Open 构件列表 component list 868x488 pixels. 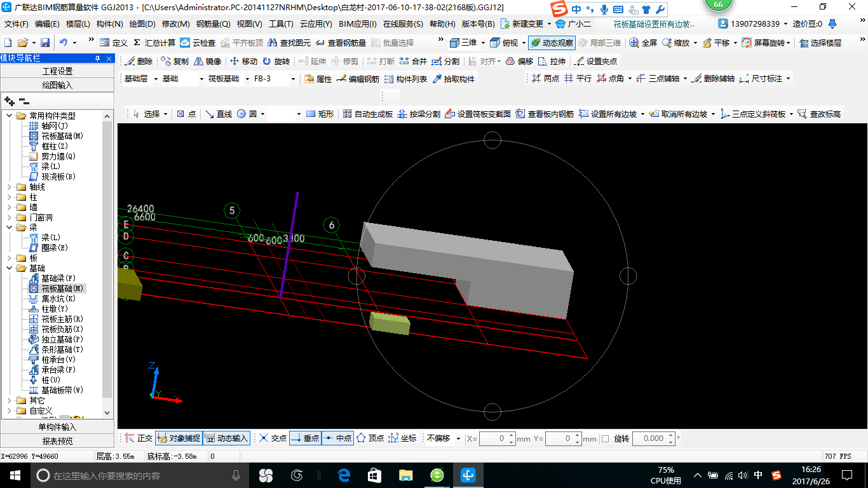tap(405, 79)
